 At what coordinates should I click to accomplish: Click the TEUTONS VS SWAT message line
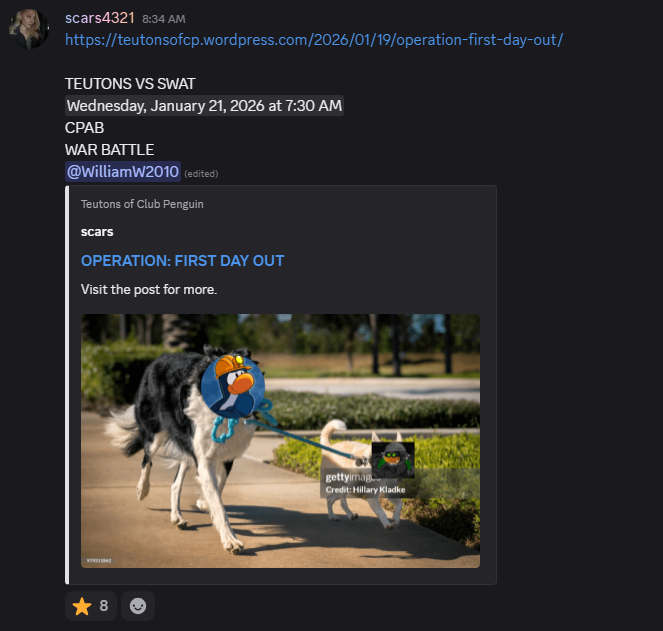tap(130, 84)
